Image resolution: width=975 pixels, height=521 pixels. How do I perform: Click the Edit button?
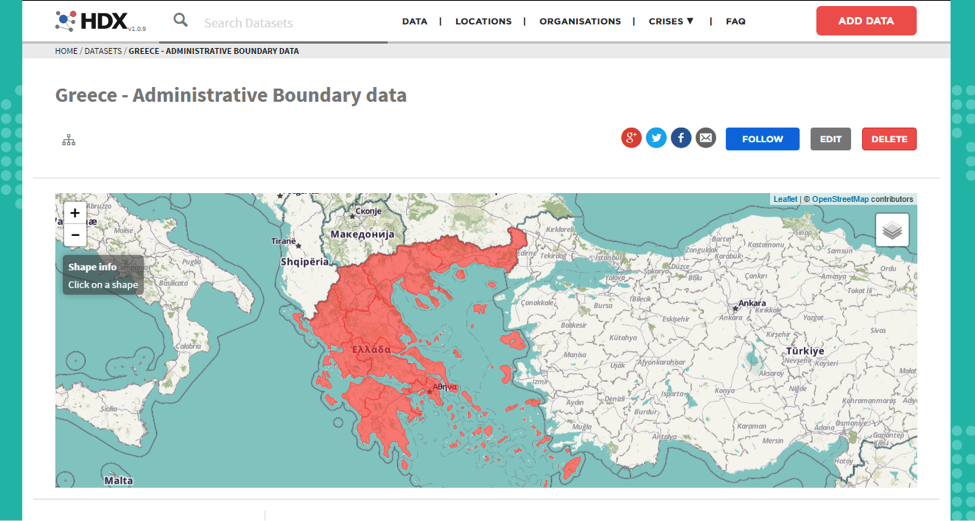point(830,139)
